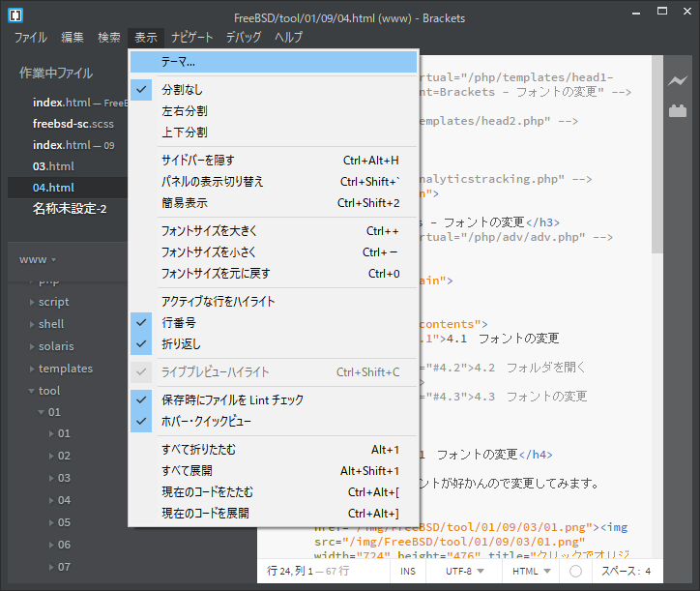700x591 pixels.
Task: Choose 上下分割 split view
Action: coord(274,133)
